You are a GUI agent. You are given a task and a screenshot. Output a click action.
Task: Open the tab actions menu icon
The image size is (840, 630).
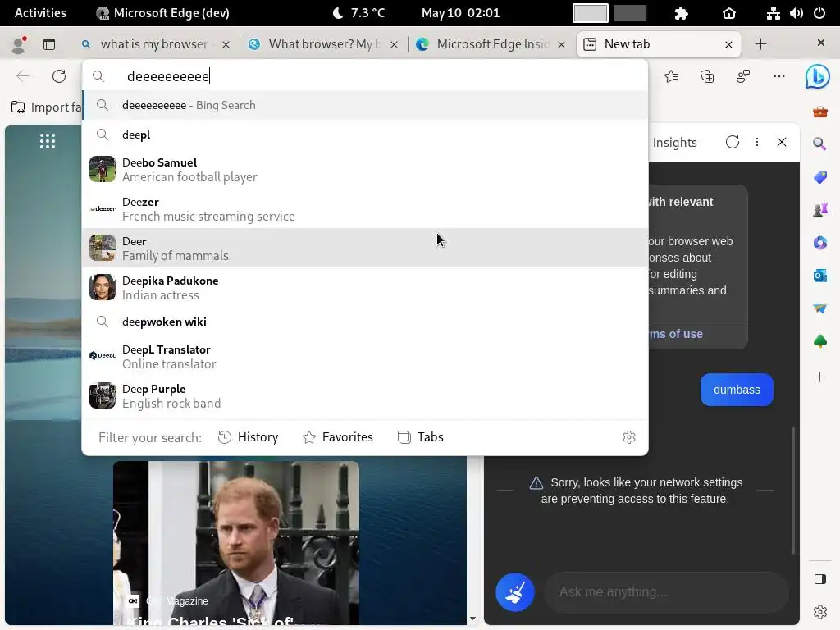click(49, 44)
